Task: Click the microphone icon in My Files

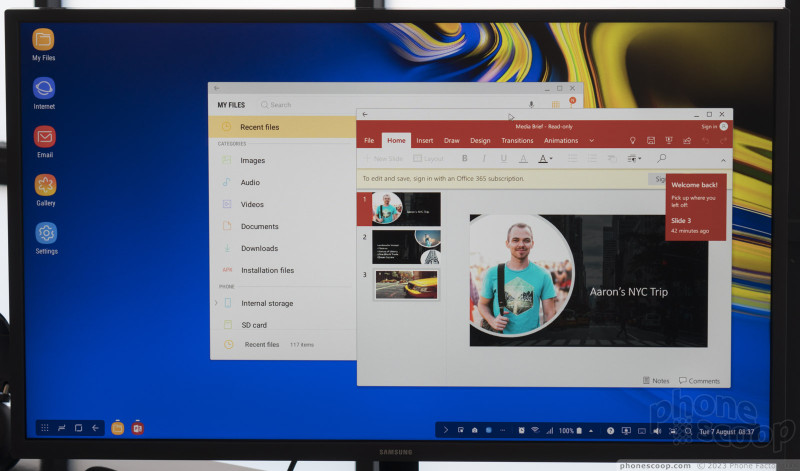Action: click(531, 105)
